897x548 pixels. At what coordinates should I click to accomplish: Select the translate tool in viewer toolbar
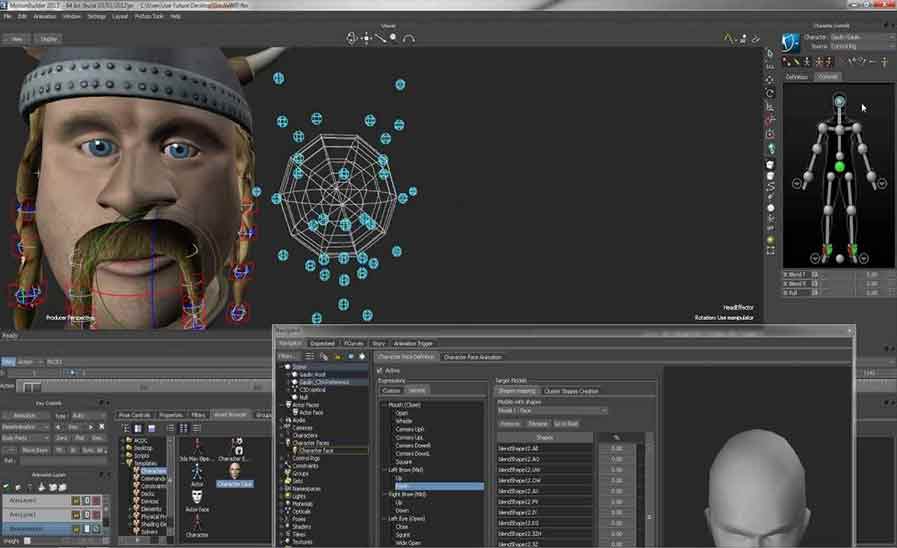tap(771, 79)
